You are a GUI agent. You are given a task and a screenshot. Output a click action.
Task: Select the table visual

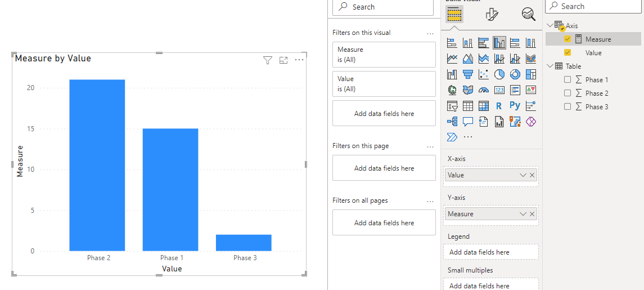(468, 106)
